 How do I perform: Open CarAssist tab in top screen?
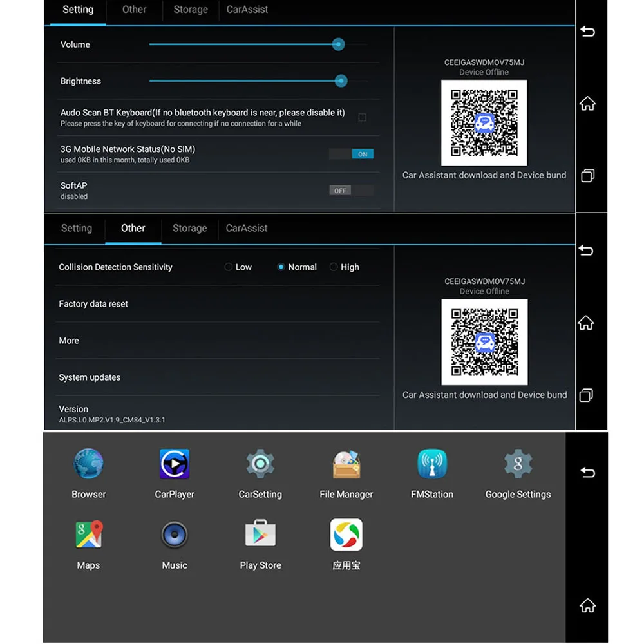coord(247,10)
